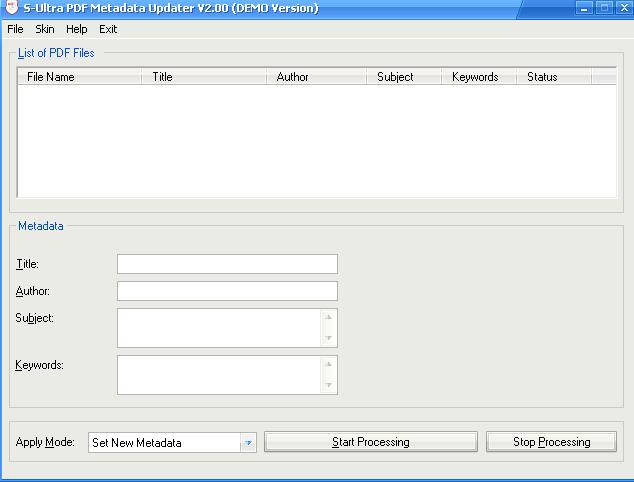This screenshot has width=634, height=482.
Task: Click the app icon in title bar
Action: [x=12, y=6]
